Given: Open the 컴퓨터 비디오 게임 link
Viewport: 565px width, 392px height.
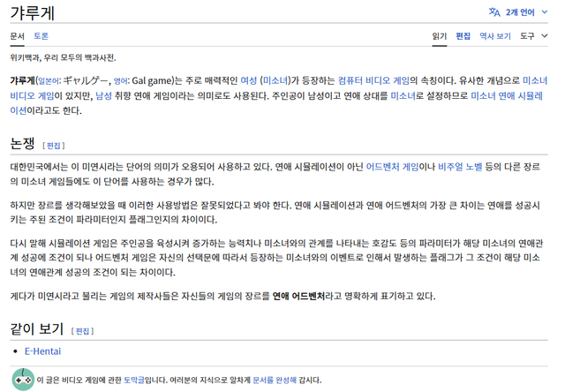Looking at the screenshot, I should (x=373, y=80).
